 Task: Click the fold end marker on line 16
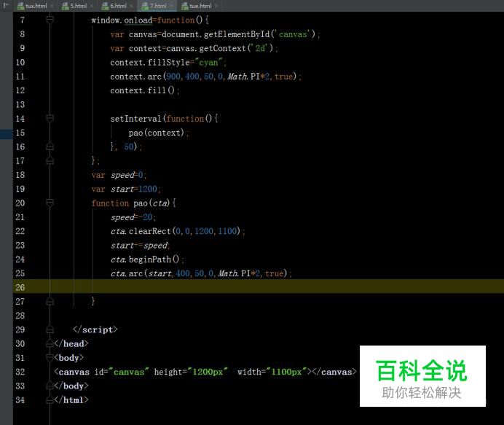pos(50,147)
